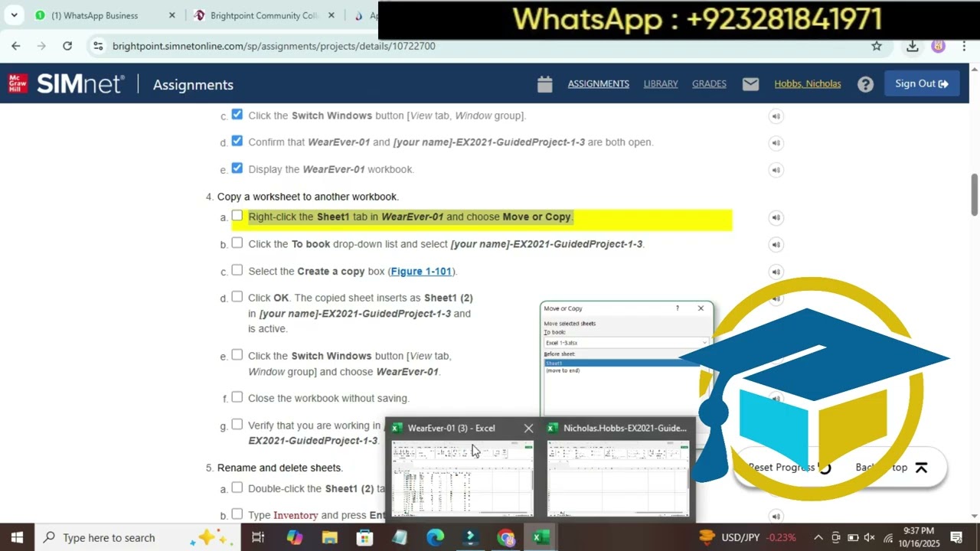Open Excel from the taskbar
The height and width of the screenshot is (551, 980).
(541, 537)
